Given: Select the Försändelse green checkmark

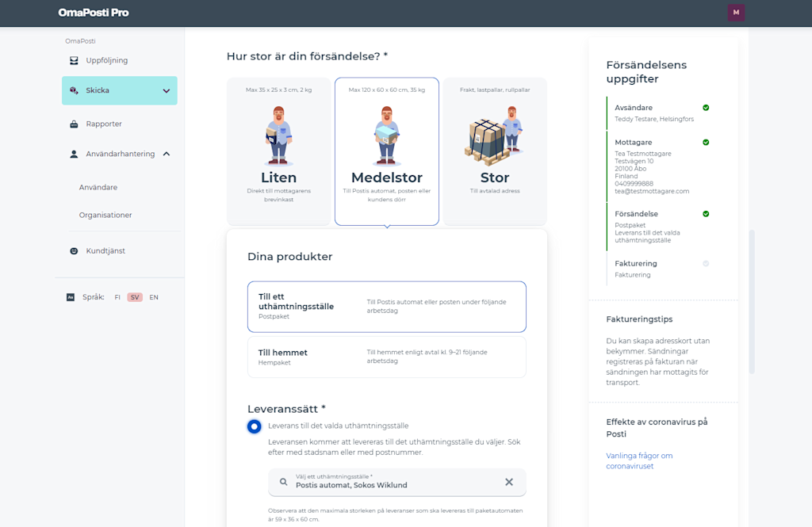Looking at the screenshot, I should [706, 214].
